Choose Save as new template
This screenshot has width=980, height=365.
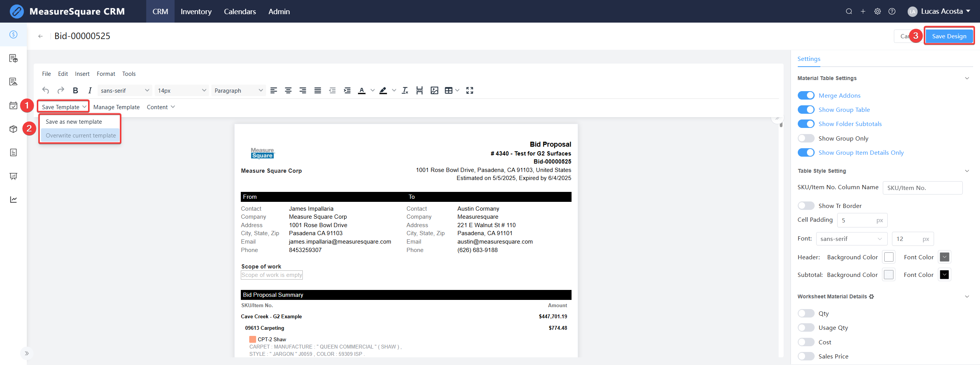[80, 122]
